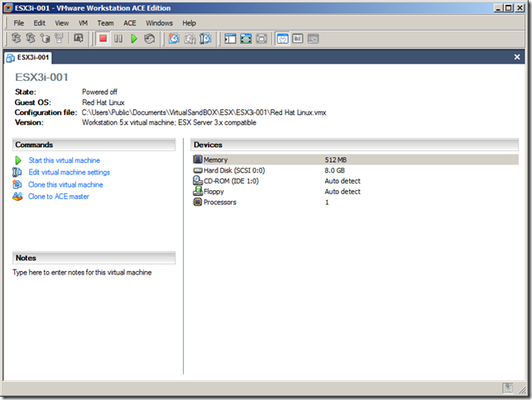This screenshot has height=400, width=532.
Task: Open Edit virtual machine settings
Action: pos(69,173)
